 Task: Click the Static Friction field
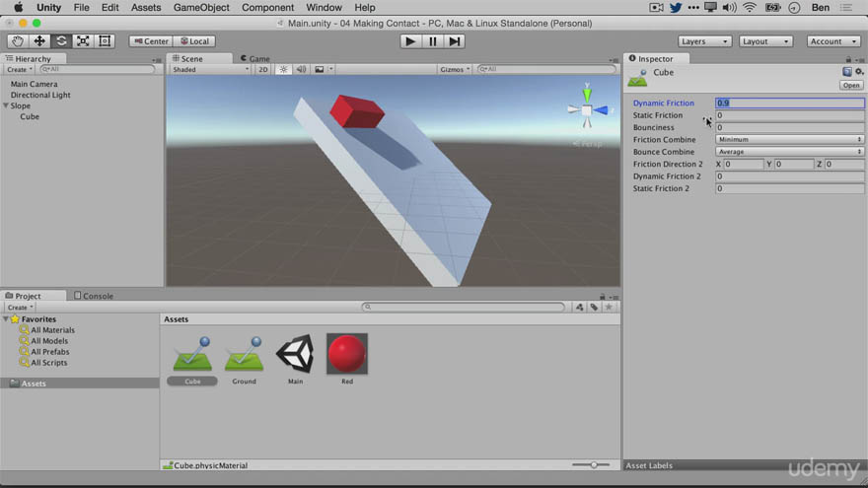[x=789, y=115]
